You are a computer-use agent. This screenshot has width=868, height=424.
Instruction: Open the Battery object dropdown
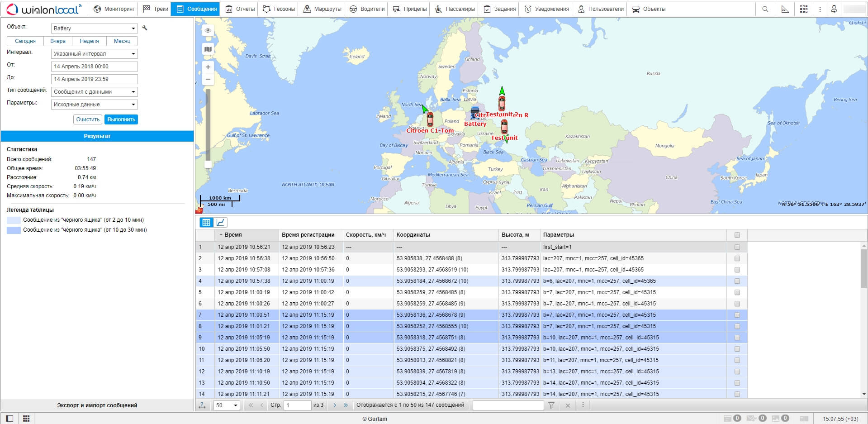pos(94,29)
